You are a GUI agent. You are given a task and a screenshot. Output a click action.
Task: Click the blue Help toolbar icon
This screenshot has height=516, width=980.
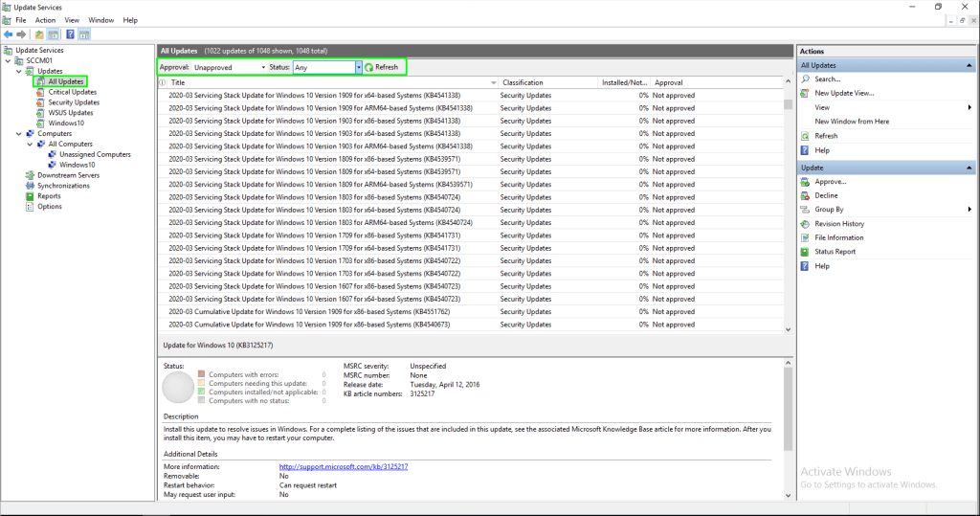70,34
